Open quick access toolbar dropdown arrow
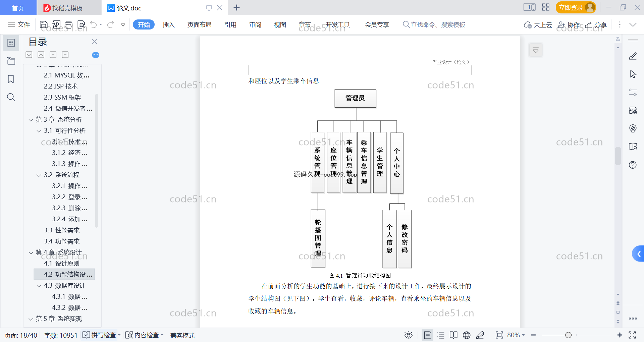644x342 pixels. 123,24
